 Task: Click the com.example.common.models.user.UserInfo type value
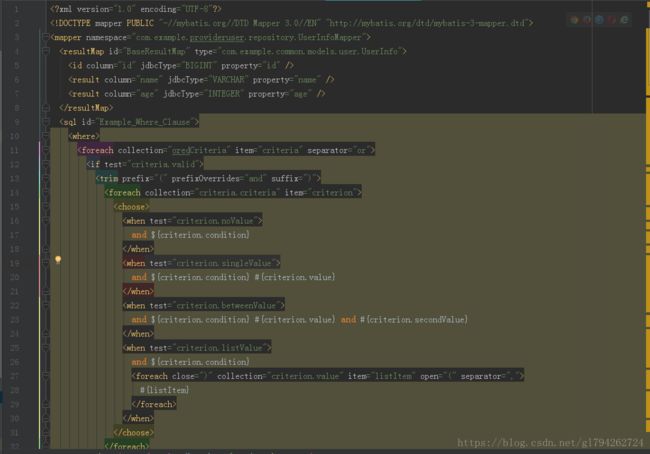310,51
